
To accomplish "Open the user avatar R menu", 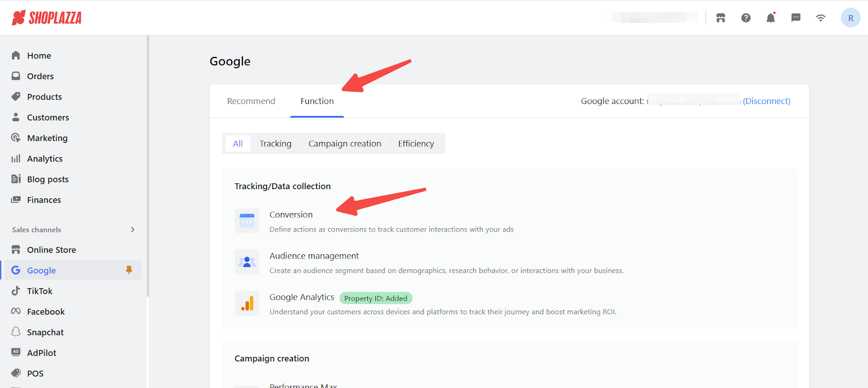I will [851, 18].
